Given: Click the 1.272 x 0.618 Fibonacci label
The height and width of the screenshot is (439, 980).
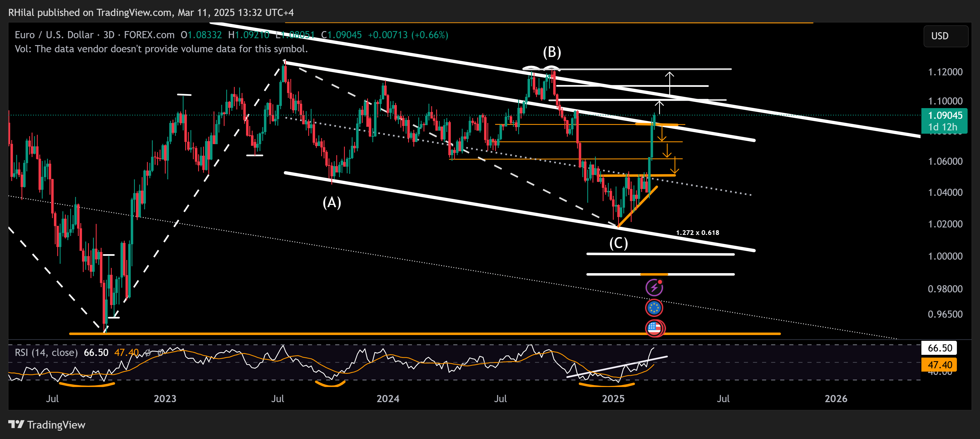Looking at the screenshot, I should pyautogui.click(x=697, y=233).
